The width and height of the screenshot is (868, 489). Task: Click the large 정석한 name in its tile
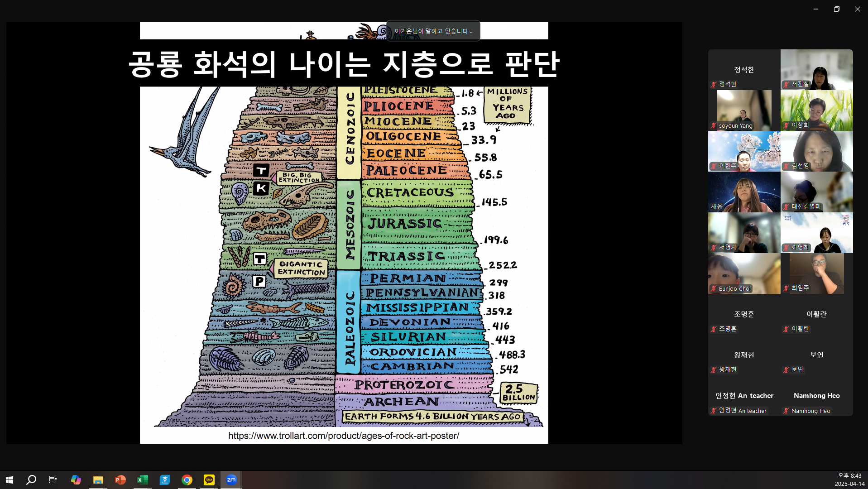click(744, 70)
